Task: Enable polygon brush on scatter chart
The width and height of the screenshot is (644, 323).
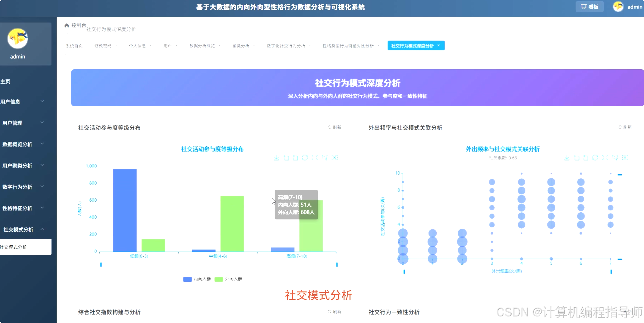Action: 615,158
